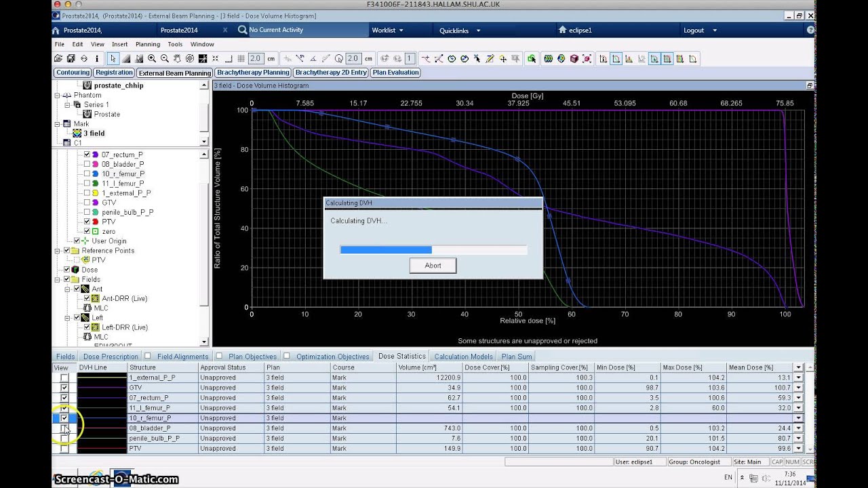Viewport: 868px width, 488px height.
Task: Click the search magnifier beside No Current Activity
Action: pyautogui.click(x=243, y=30)
